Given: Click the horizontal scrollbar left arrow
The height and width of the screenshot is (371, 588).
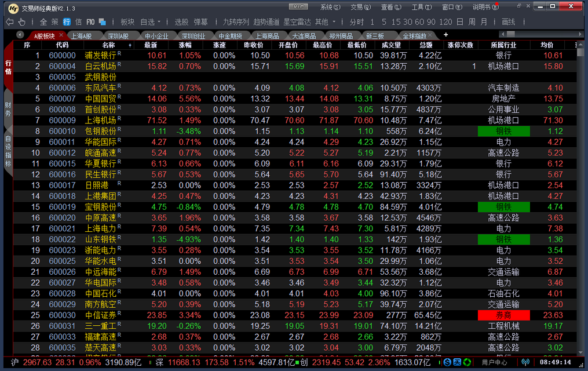Looking at the screenshot, I should coord(502,34).
